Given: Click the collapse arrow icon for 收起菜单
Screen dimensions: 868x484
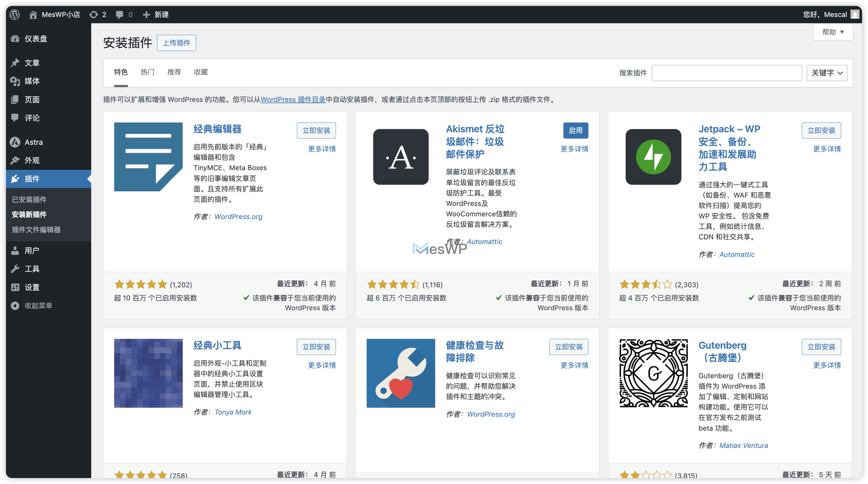Looking at the screenshot, I should point(15,305).
